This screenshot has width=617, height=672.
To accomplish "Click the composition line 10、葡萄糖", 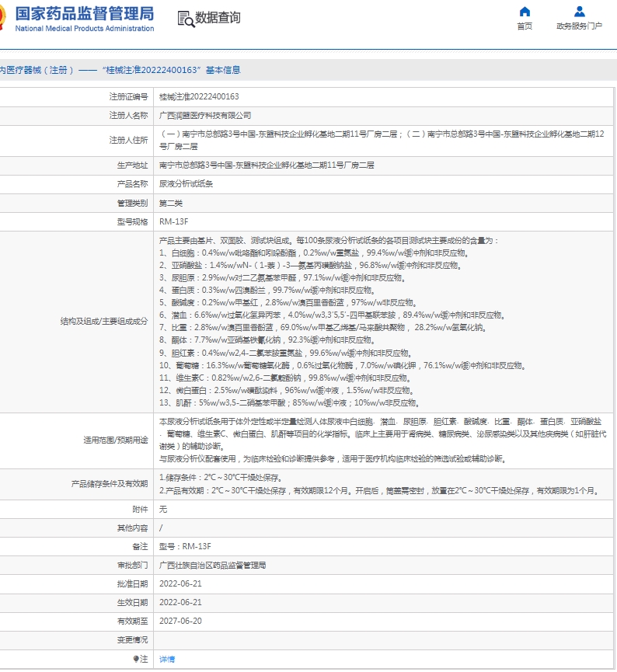I will [x=343, y=365].
